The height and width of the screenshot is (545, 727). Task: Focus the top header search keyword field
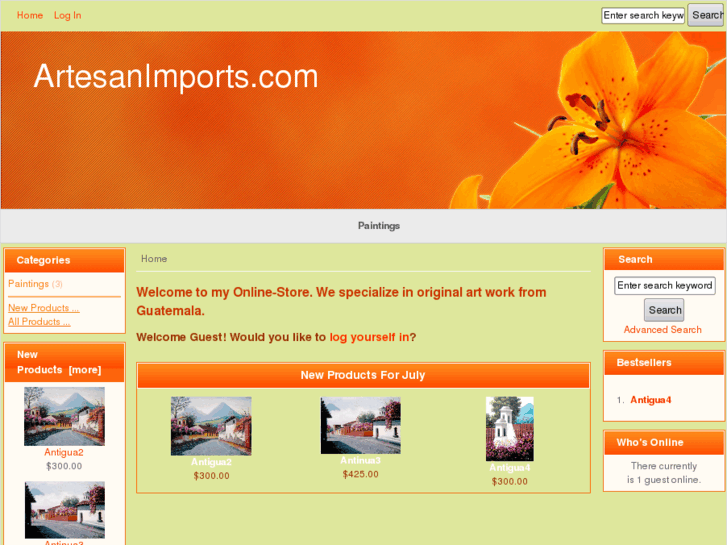[643, 15]
